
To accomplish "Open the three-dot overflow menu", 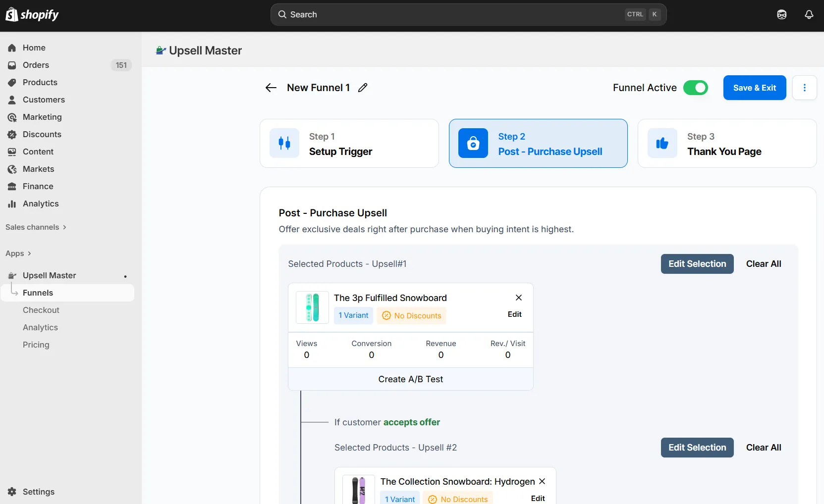I will coord(805,88).
